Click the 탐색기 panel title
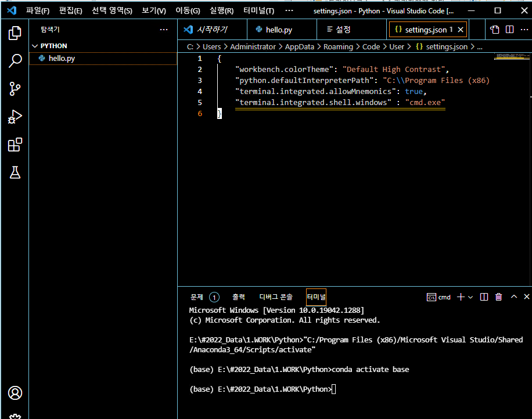 click(x=50, y=30)
